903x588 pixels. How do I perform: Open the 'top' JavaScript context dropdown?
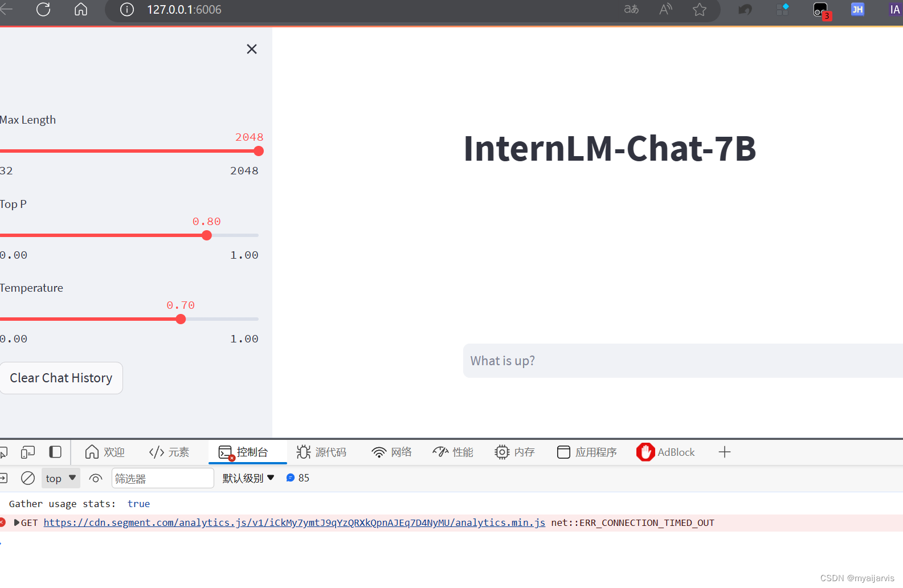click(61, 478)
